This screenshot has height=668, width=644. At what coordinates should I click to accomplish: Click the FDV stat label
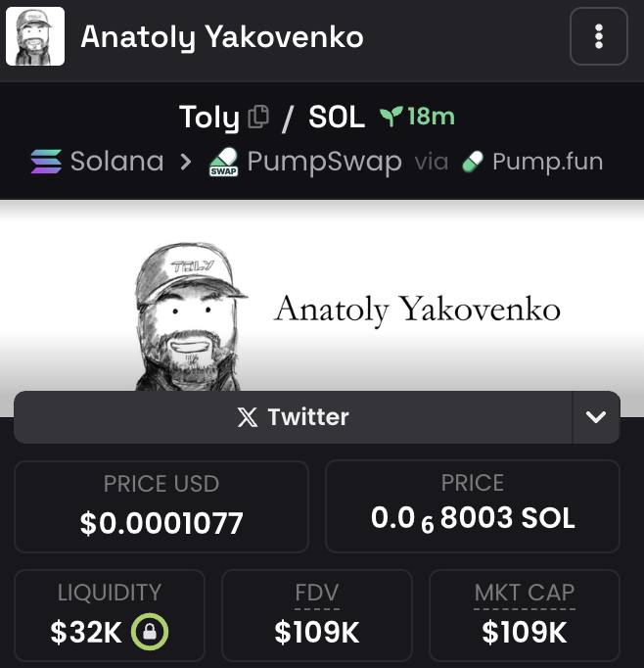coord(317,593)
